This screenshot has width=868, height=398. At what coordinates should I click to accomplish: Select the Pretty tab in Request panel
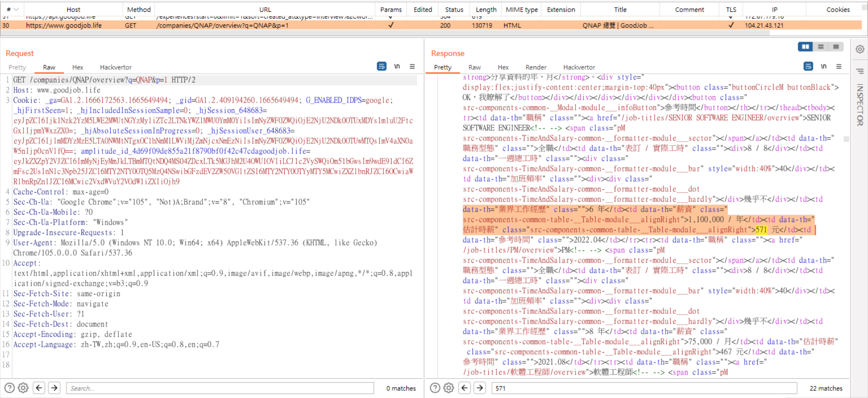click(x=17, y=67)
